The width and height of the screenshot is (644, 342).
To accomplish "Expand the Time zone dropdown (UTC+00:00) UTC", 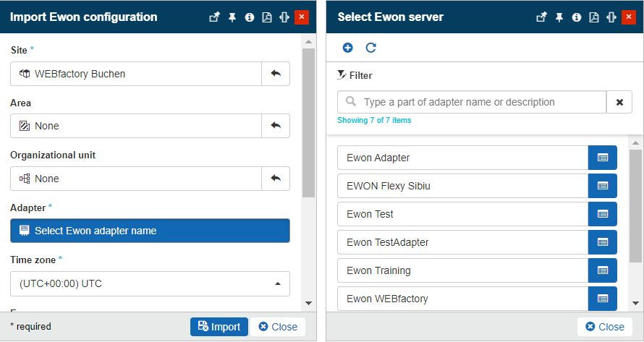I will pos(150,283).
